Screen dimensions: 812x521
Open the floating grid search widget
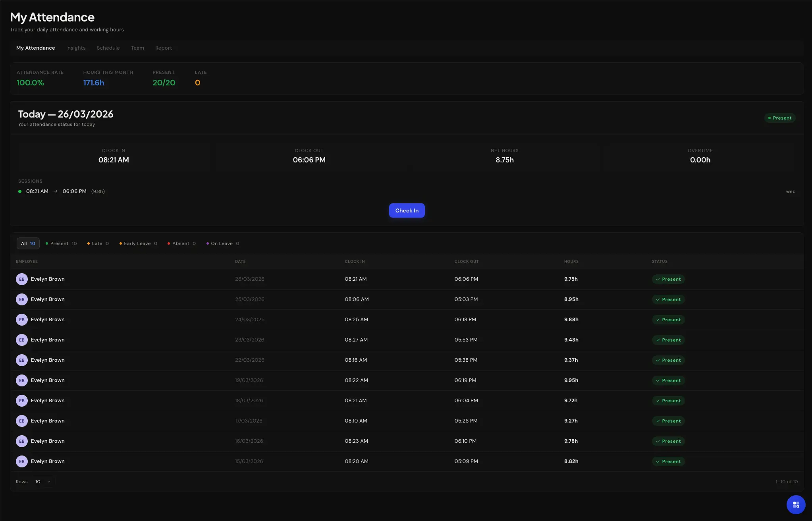tap(795, 504)
